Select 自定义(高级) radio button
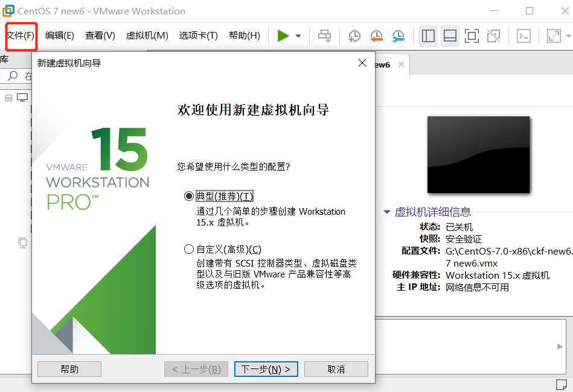The height and width of the screenshot is (392, 573). (x=188, y=249)
